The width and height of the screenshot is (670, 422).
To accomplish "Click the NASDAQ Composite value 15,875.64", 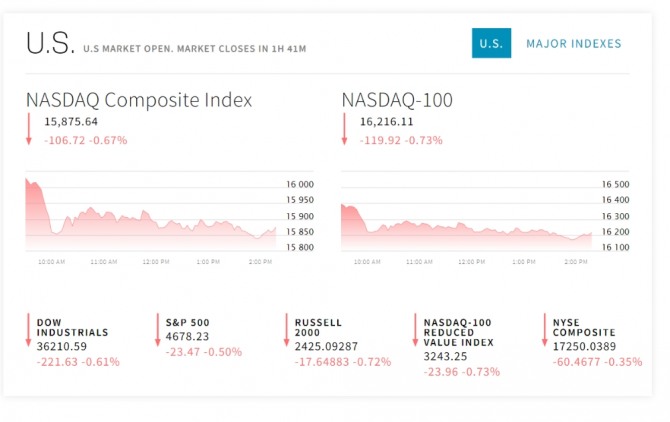I will coord(71,122).
